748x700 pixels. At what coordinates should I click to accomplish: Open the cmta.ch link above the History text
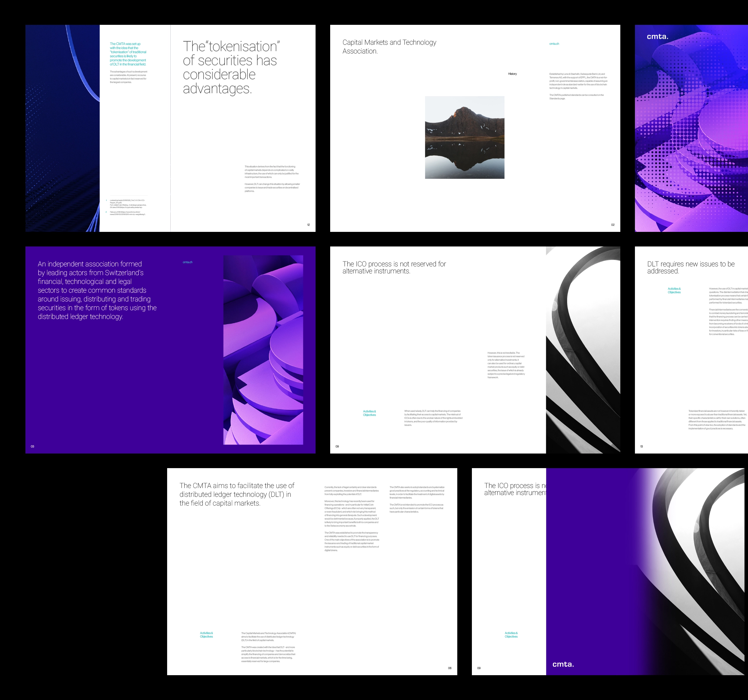[554, 44]
